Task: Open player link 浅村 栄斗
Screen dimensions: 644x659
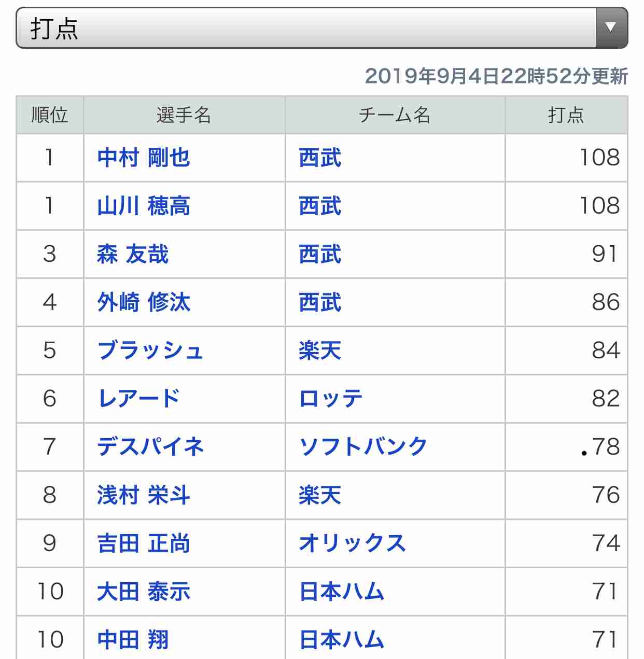Action: pos(144,495)
